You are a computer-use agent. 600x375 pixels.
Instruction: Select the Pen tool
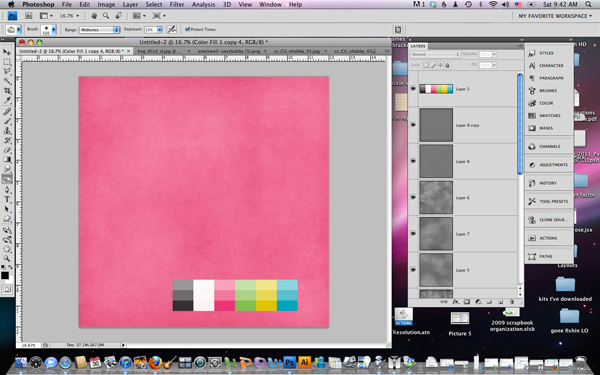[7, 190]
